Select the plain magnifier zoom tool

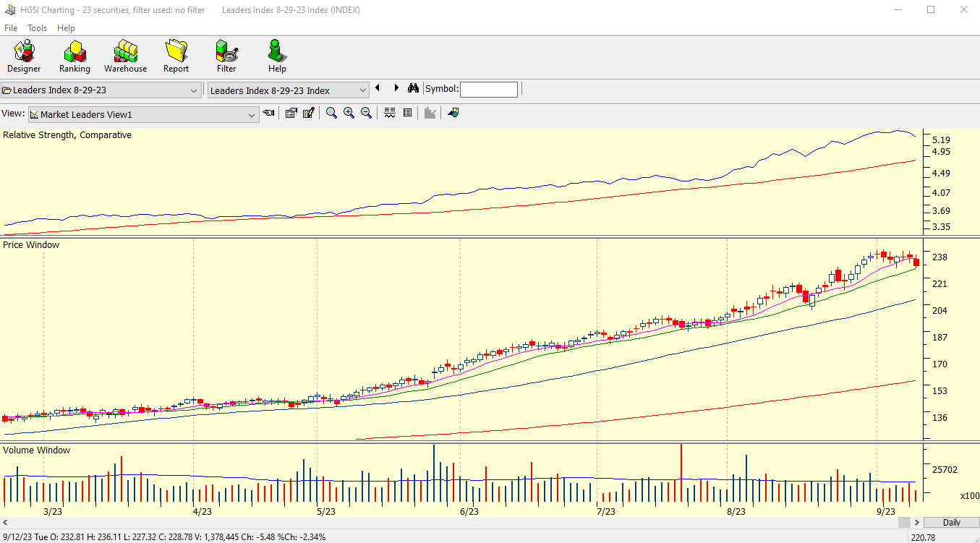coord(331,113)
